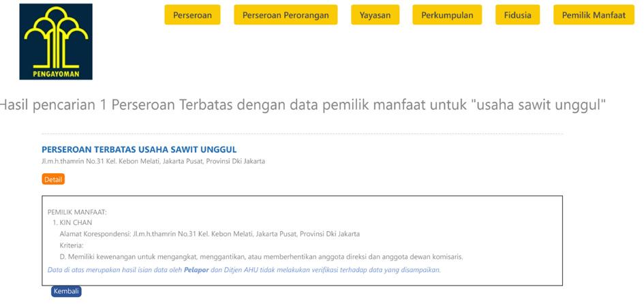
Task: Click the company address under the title
Action: point(153,161)
